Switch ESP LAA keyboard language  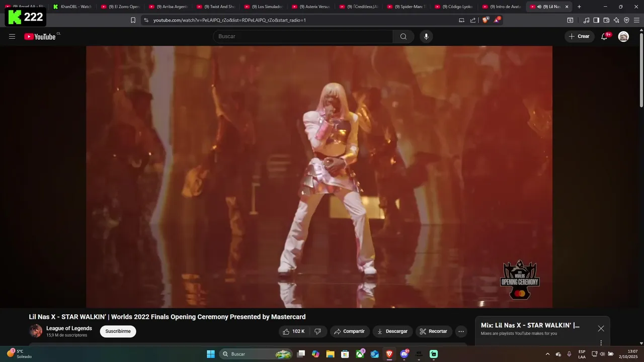coord(582,354)
